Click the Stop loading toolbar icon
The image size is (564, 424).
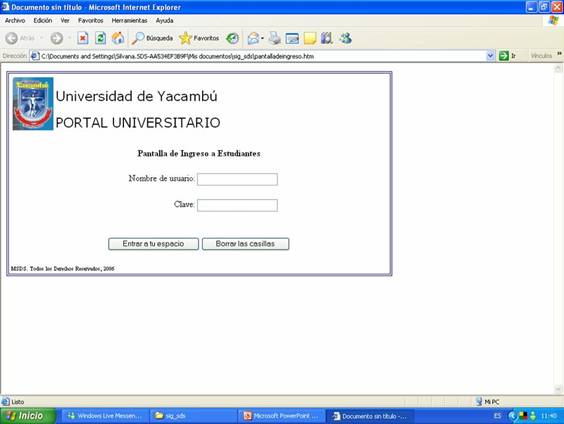pos(83,38)
